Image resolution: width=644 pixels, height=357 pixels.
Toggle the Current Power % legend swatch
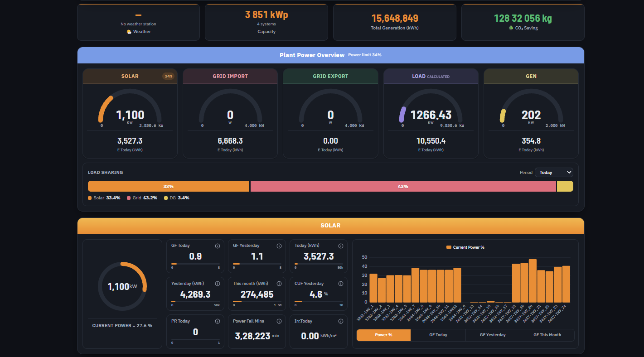449,247
